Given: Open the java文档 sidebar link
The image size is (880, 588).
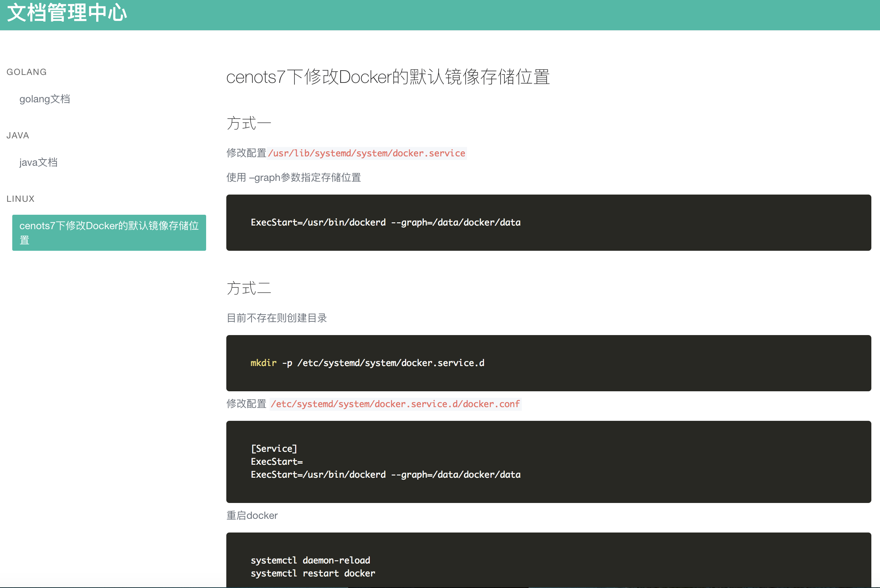Looking at the screenshot, I should point(38,162).
